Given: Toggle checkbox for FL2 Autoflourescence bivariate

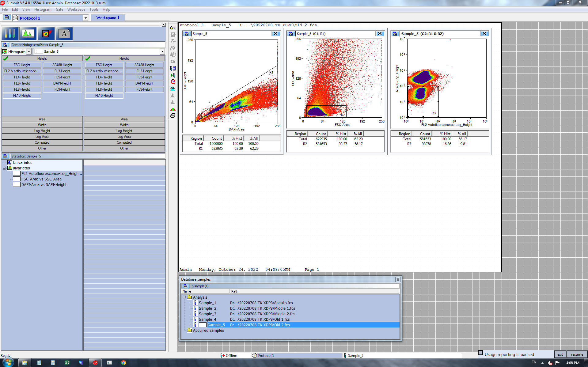Looking at the screenshot, I should click(17, 174).
